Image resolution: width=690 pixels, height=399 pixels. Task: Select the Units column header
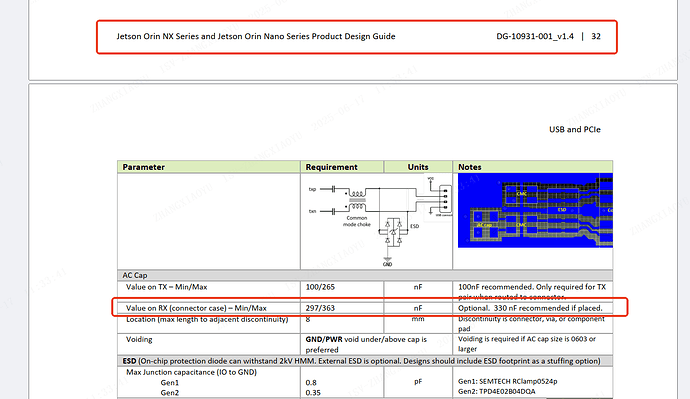418,167
